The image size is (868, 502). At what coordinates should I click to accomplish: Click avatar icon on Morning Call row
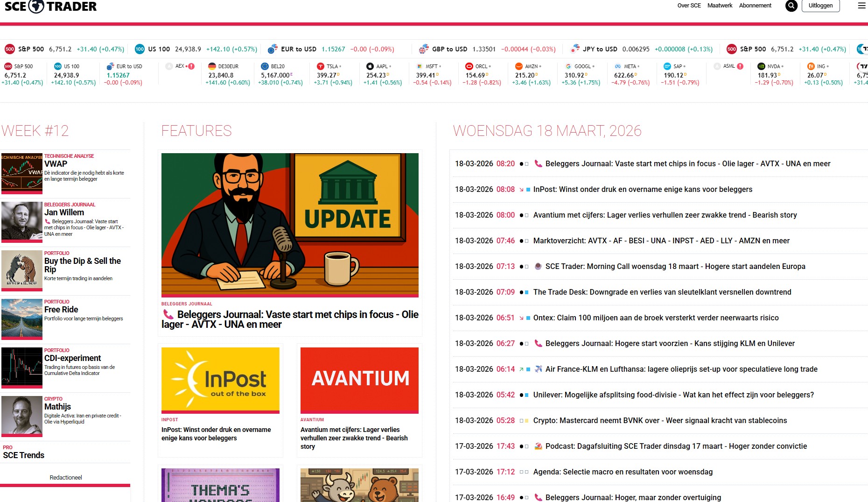538,266
